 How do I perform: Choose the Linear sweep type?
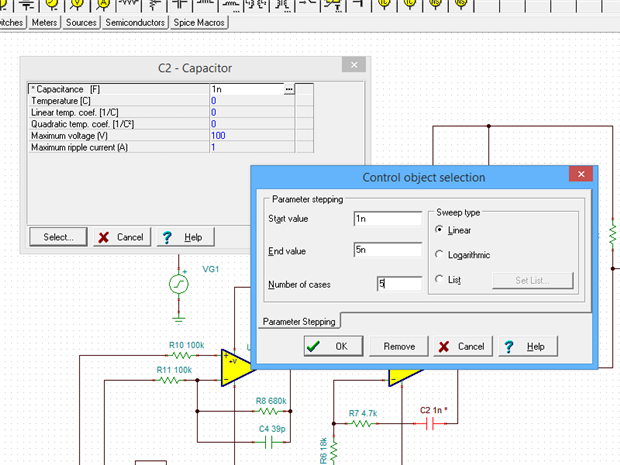point(441,230)
